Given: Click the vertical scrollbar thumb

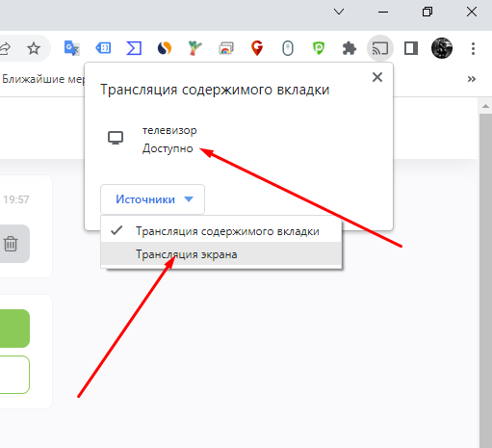Looking at the screenshot, I should (x=485, y=279).
